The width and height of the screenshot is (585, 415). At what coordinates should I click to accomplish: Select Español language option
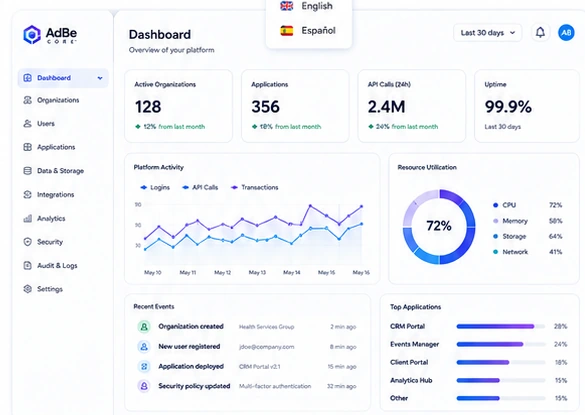coord(309,31)
